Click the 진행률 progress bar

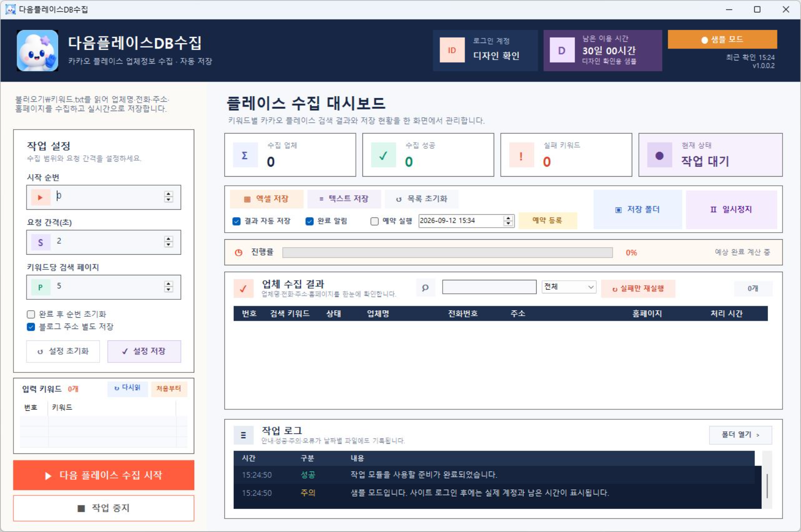[448, 253]
